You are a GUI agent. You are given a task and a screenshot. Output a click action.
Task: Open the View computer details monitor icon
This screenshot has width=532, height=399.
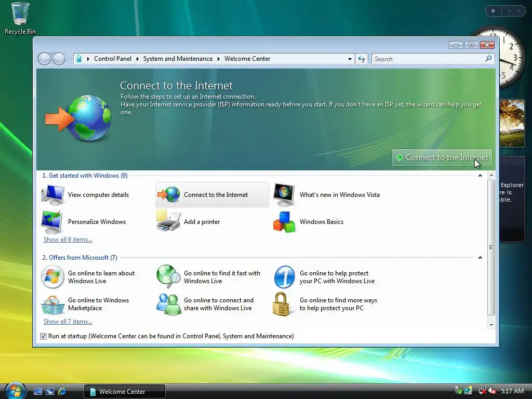[52, 195]
